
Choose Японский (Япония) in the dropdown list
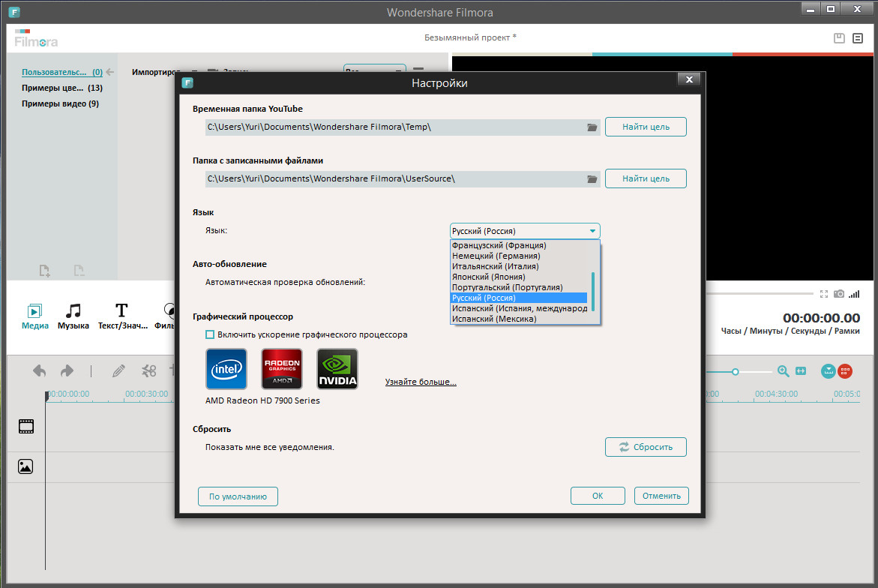pos(488,277)
